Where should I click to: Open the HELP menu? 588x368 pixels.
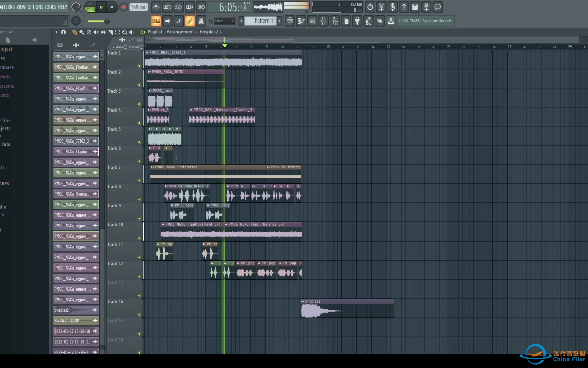[x=62, y=7]
